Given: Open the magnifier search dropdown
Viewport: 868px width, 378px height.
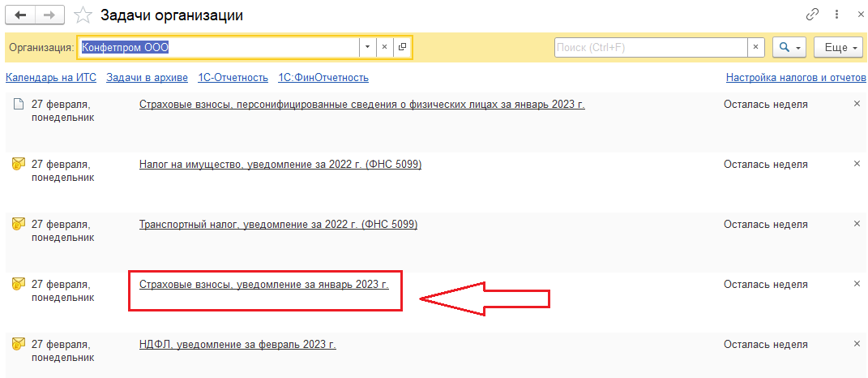Looking at the screenshot, I should tap(789, 47).
